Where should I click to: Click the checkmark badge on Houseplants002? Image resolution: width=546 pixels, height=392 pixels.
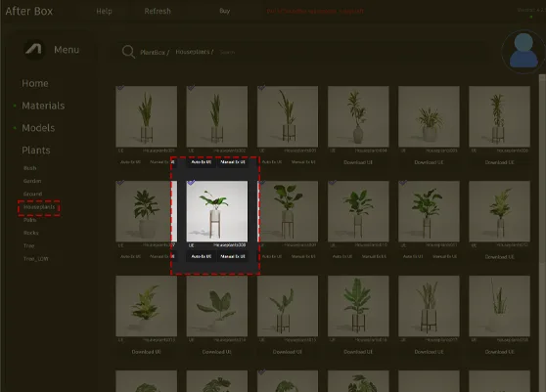(191, 88)
